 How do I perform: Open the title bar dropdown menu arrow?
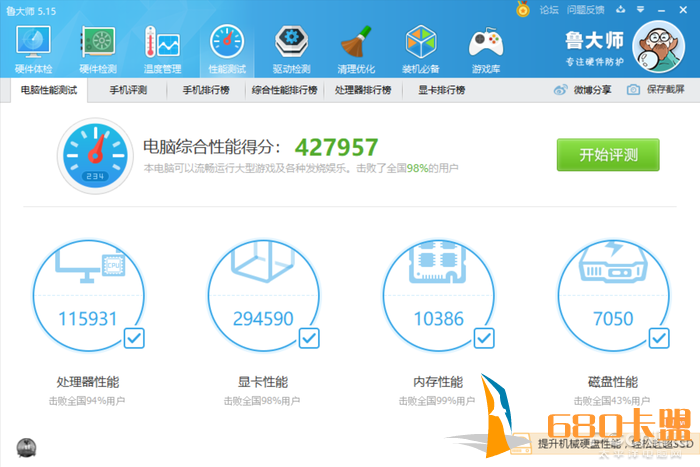(640, 9)
